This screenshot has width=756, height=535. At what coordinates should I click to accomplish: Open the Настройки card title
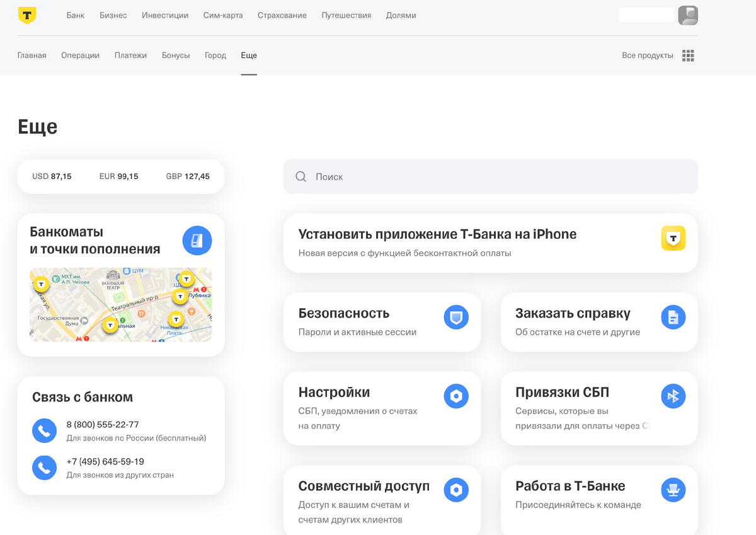(x=334, y=392)
